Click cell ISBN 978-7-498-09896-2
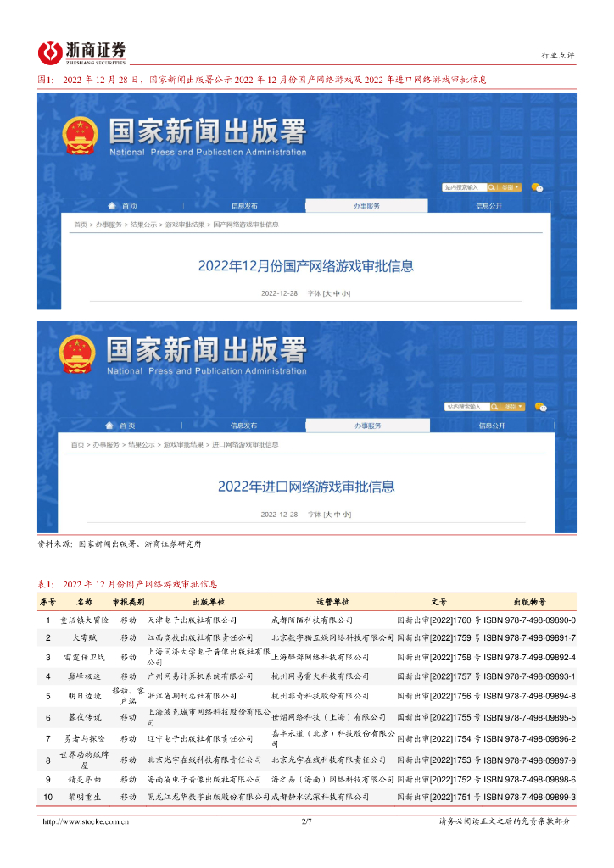Viewport: 614px width, 868px height. pos(530,738)
